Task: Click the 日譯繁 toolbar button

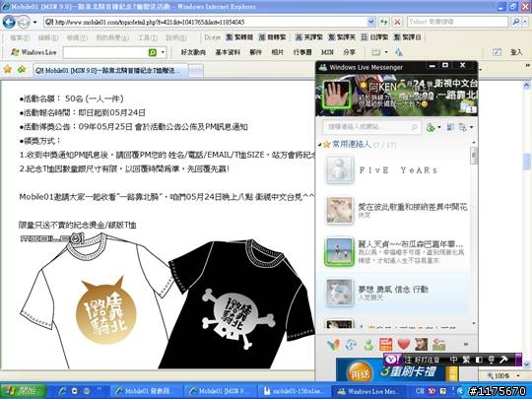Action: pos(374,37)
